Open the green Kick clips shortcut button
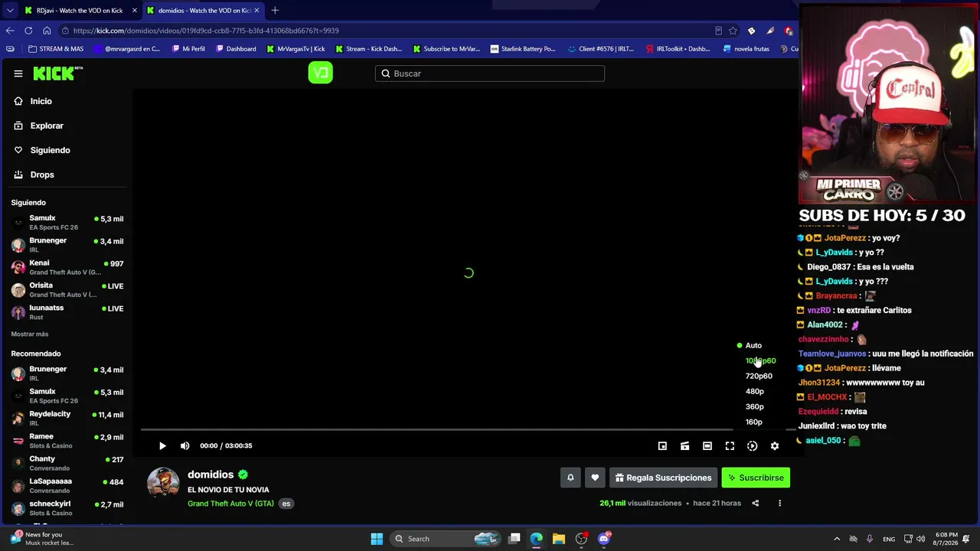The image size is (980, 551). (x=320, y=73)
